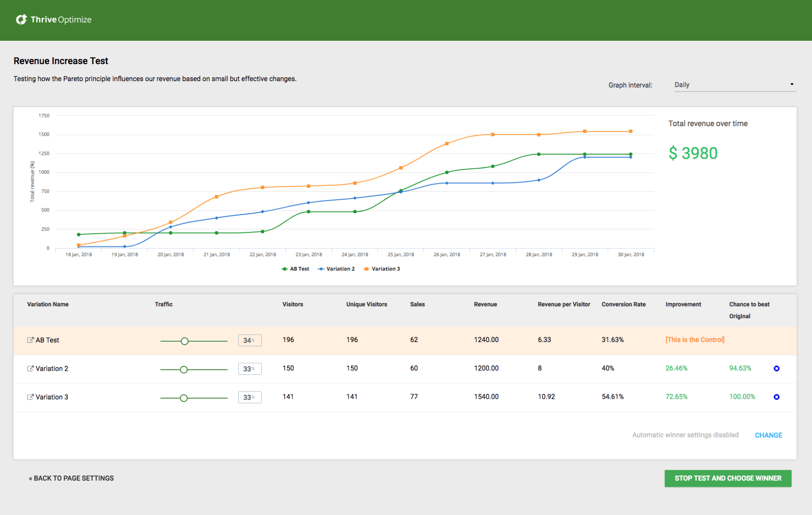
Task: Click the Variation 3 traffic slider handle
Action: (x=184, y=398)
